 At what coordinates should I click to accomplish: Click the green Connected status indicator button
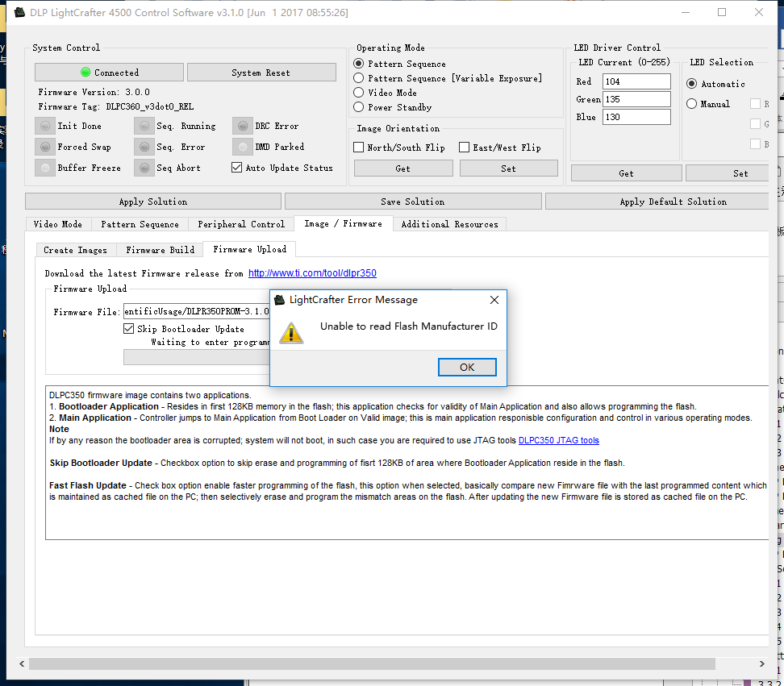[x=109, y=73]
